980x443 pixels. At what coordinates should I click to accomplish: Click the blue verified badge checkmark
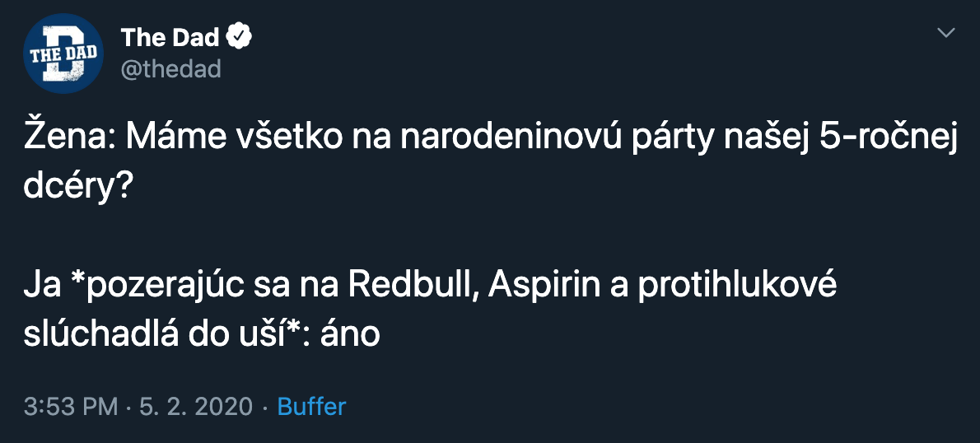coord(239,37)
